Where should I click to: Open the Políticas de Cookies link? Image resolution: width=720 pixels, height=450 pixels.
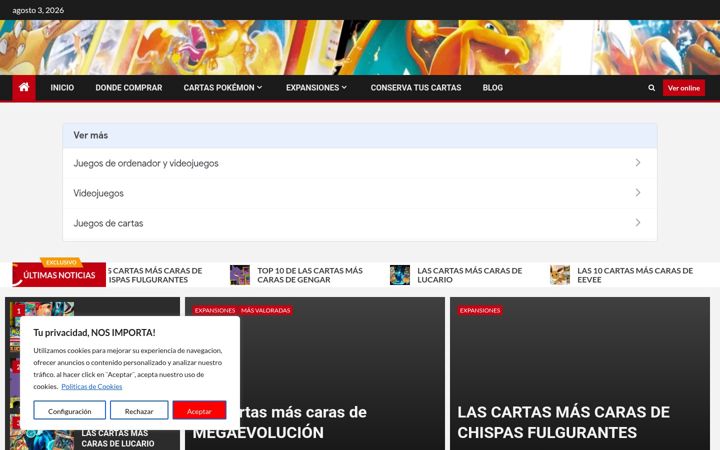92,387
